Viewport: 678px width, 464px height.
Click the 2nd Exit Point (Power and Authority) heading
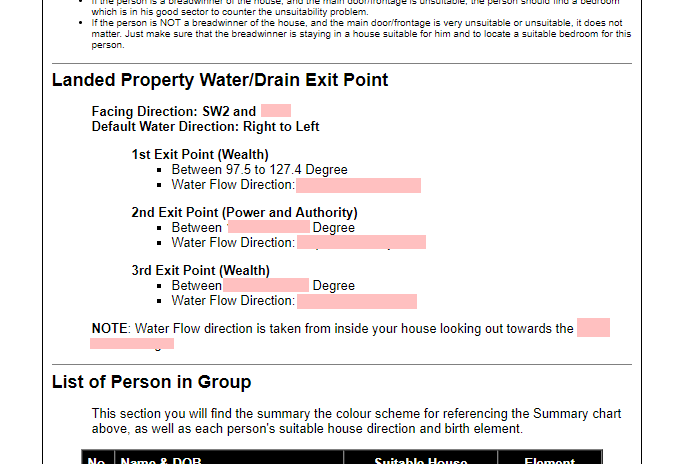pyautogui.click(x=244, y=212)
